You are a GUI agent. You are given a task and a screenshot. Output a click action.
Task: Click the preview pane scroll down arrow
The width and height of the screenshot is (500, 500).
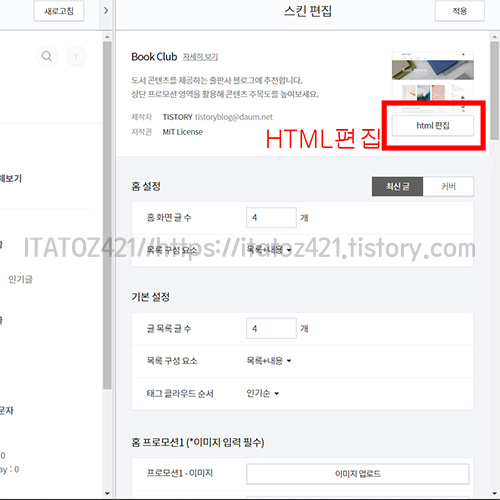pos(107,493)
